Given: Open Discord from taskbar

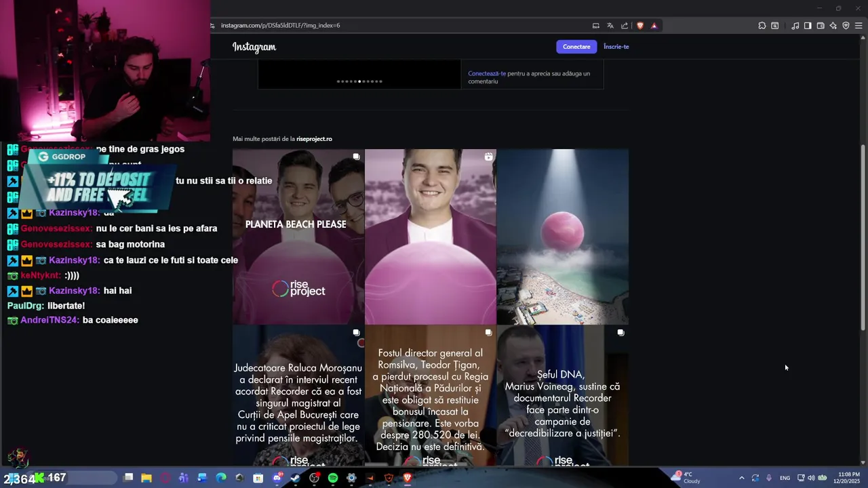Looking at the screenshot, I should coord(277,478).
